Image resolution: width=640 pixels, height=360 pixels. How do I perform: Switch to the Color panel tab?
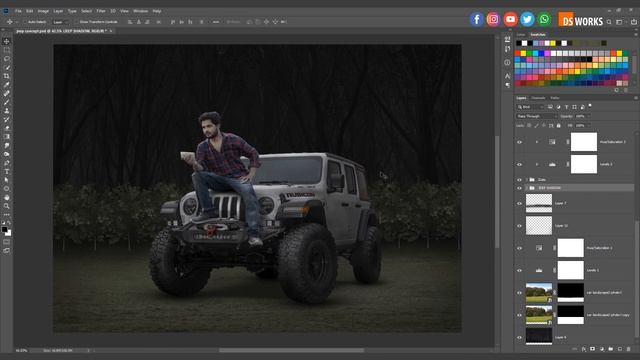(521, 35)
